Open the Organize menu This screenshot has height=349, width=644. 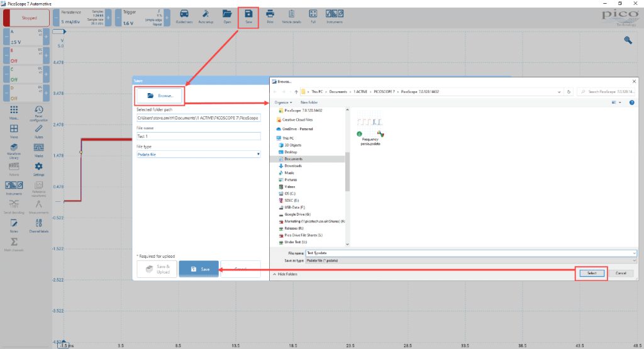point(283,102)
